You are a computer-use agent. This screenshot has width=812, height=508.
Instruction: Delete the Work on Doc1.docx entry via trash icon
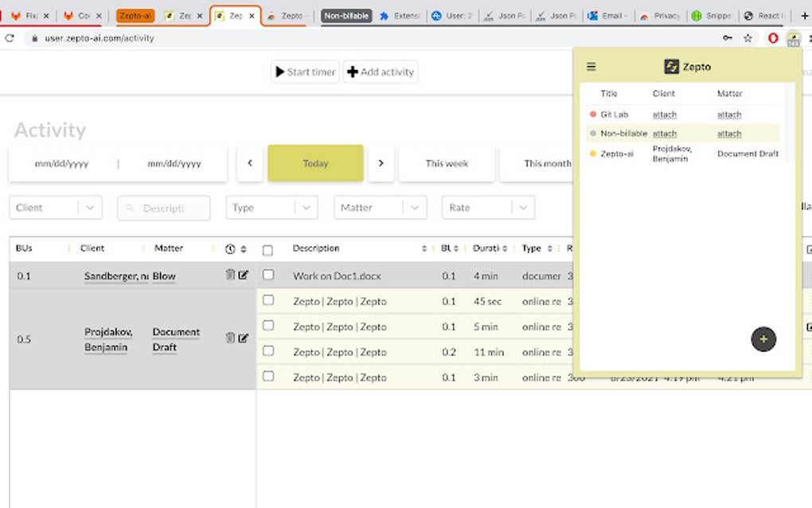click(x=231, y=275)
